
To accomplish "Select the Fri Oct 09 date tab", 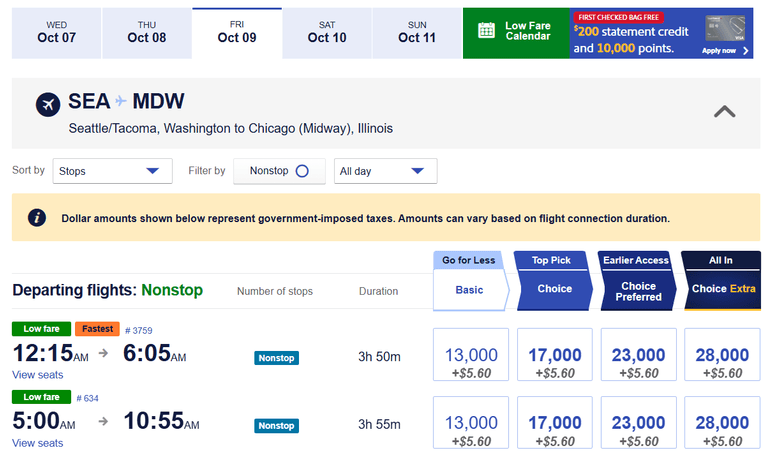I will [x=237, y=33].
